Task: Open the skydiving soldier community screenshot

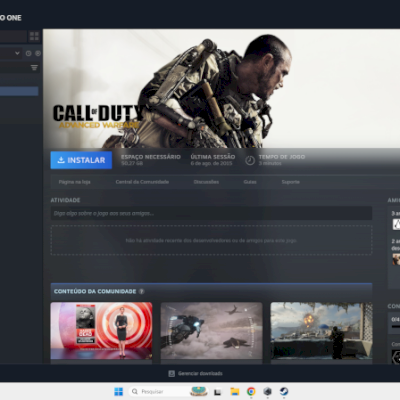Action: tap(211, 331)
